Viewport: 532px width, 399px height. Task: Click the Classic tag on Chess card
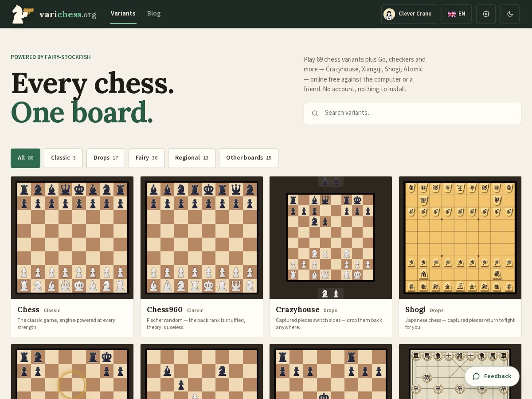click(x=52, y=310)
